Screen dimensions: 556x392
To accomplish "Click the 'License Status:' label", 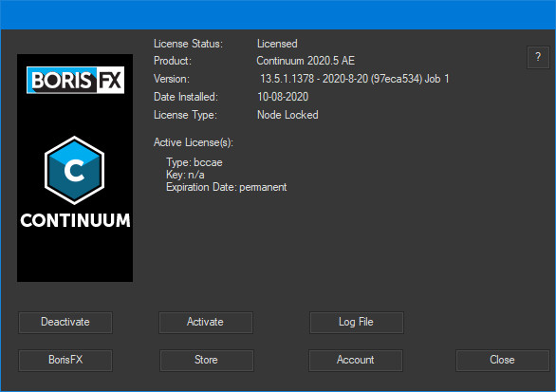I will click(x=188, y=44).
